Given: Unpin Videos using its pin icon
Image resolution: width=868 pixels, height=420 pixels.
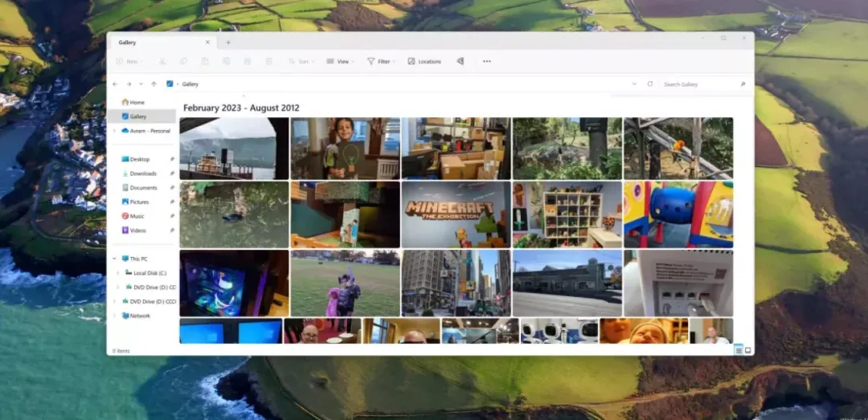Looking at the screenshot, I should [172, 230].
